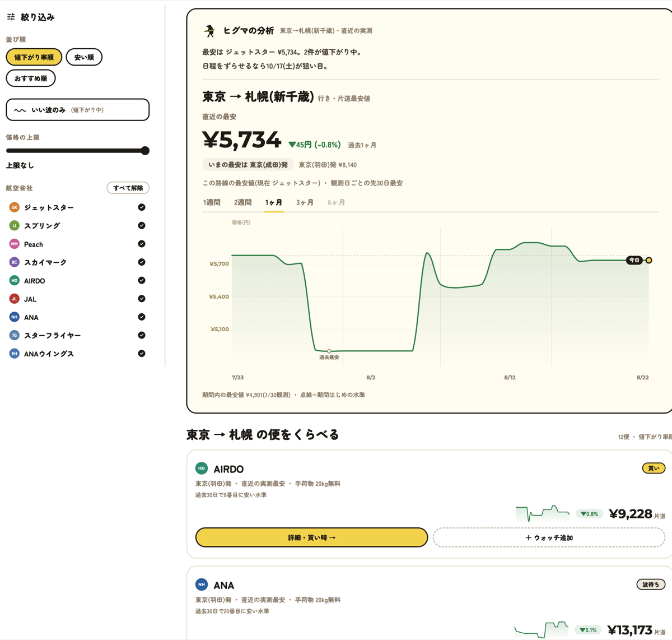Select the 1ヶ月 chart tab
672x640 pixels.
click(274, 202)
